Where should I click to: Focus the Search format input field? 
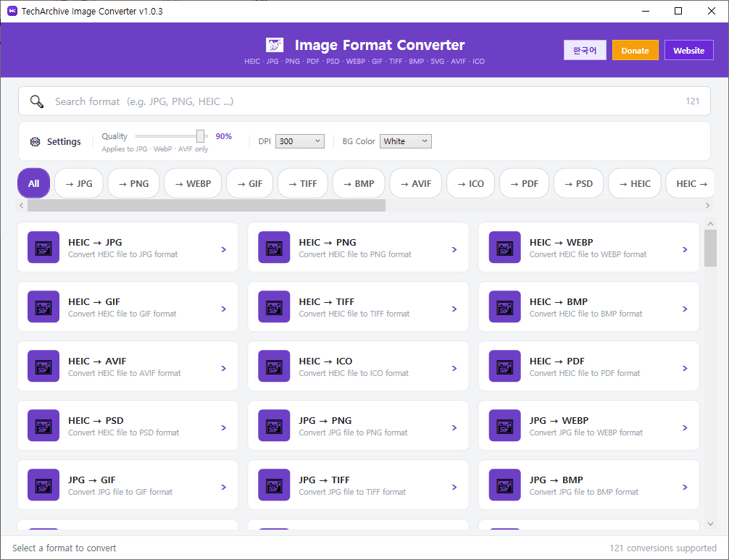[x=362, y=101]
